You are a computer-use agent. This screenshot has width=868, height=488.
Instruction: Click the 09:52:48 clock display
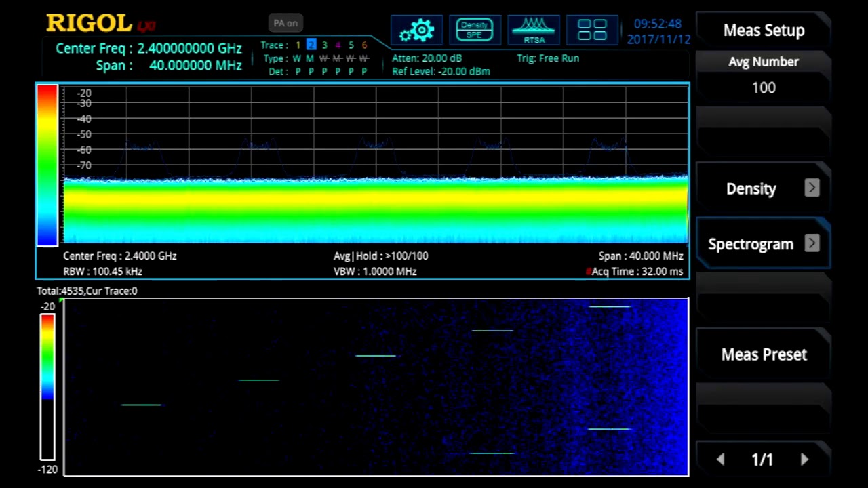point(658,24)
